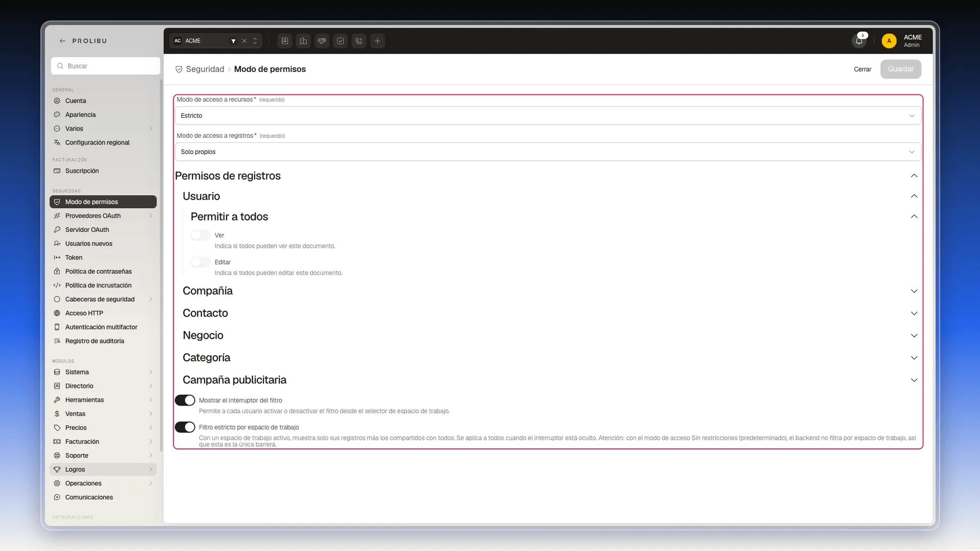This screenshot has width=980, height=551.
Task: Click the yellow ACME user avatar
Action: pyautogui.click(x=889, y=41)
